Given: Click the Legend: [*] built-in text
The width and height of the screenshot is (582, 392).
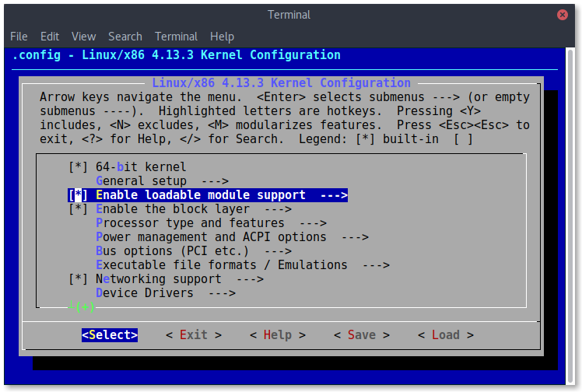Looking at the screenshot, I should click(x=369, y=139).
